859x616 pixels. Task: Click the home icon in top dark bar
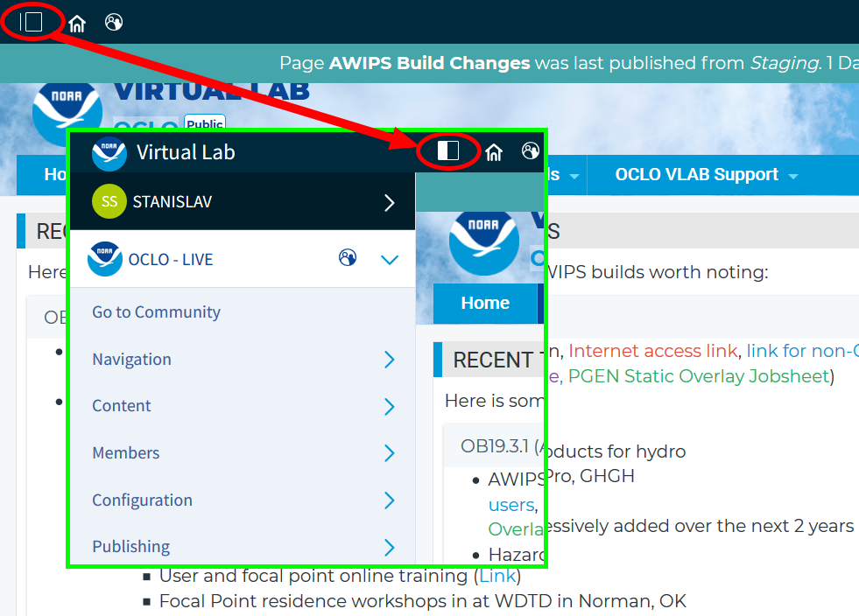point(77,23)
